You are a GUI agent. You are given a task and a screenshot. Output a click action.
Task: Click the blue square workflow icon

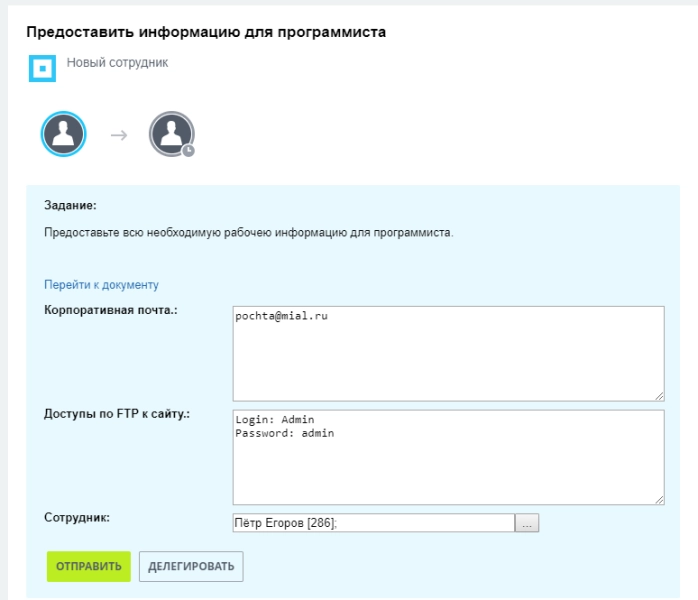42,68
